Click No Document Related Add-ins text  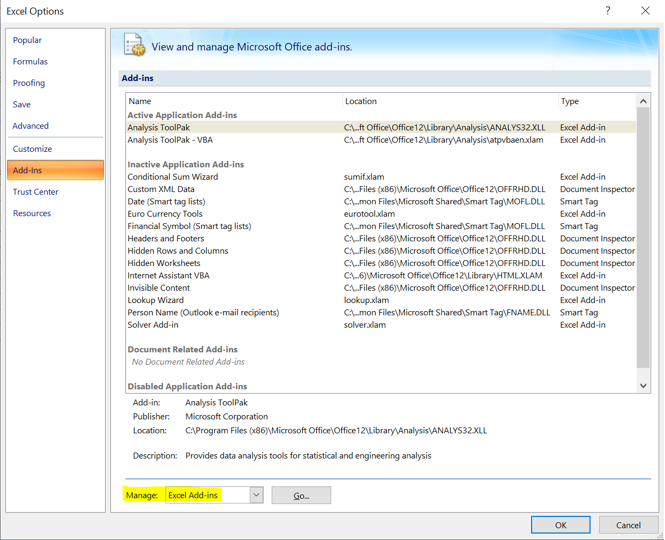(x=188, y=362)
